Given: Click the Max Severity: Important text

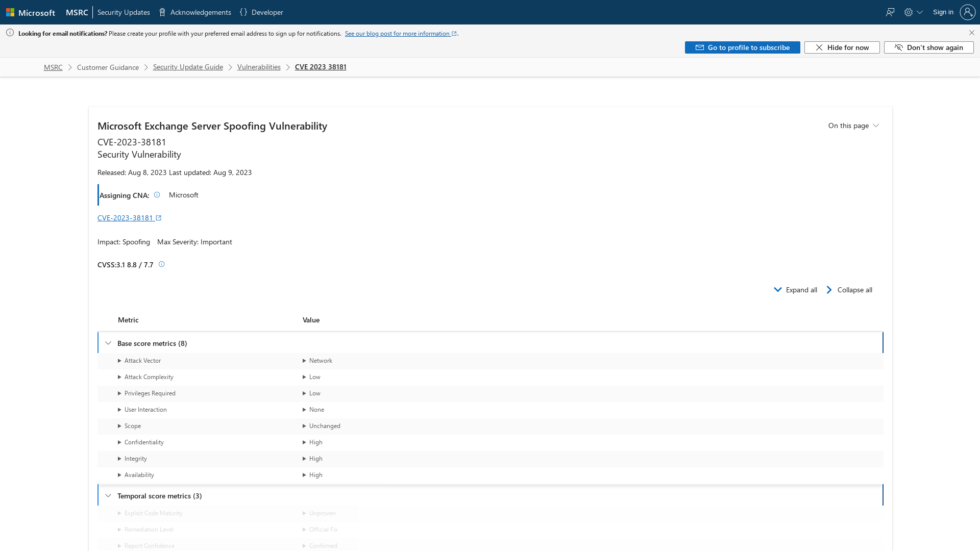Looking at the screenshot, I should pyautogui.click(x=194, y=242).
